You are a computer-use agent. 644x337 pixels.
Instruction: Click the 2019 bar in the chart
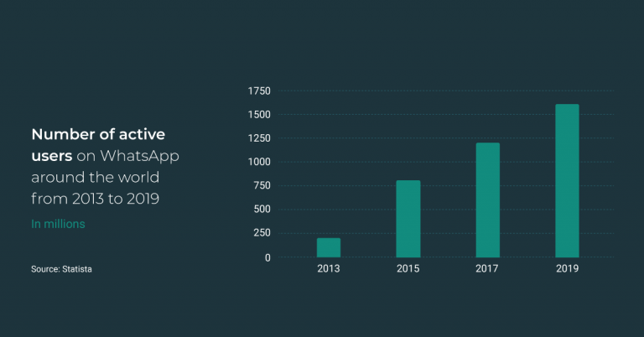tap(567, 180)
